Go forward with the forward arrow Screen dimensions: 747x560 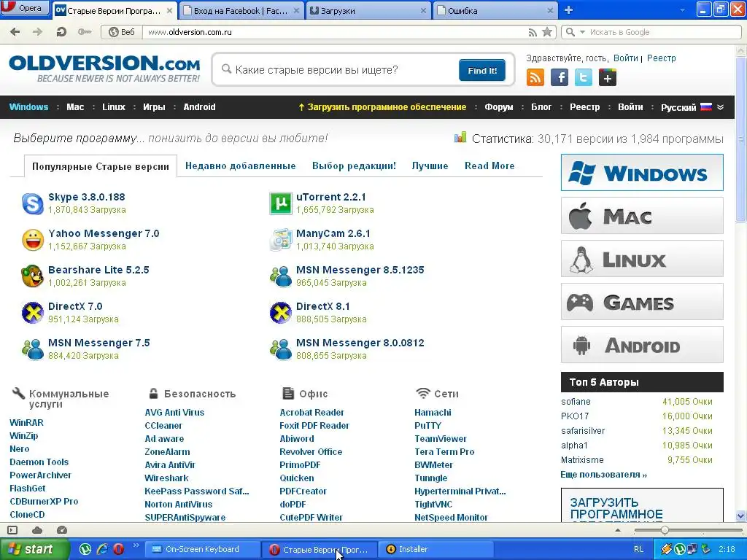click(37, 32)
